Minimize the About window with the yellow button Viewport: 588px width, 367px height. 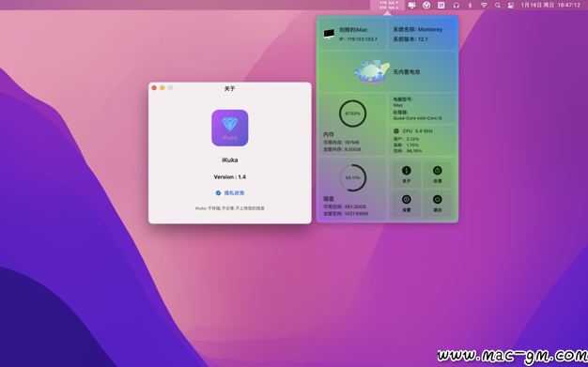pos(162,87)
